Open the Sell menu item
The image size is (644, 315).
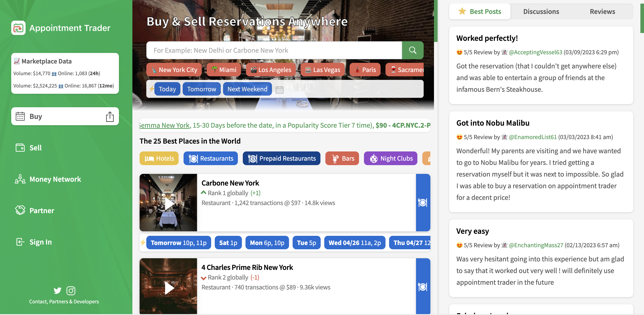pos(35,148)
